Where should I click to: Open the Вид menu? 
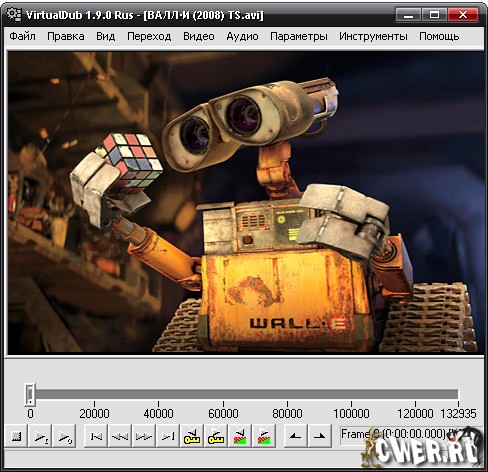coord(106,36)
